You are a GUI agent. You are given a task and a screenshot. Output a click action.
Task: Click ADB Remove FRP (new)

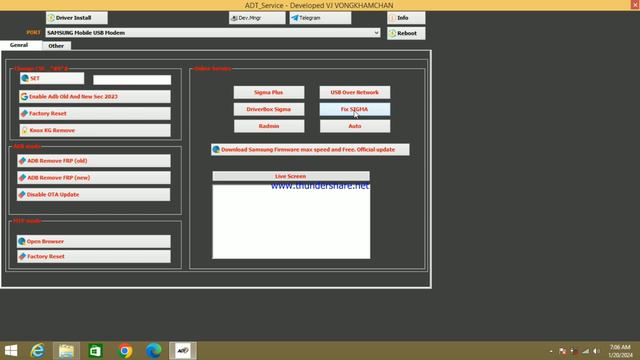pyautogui.click(x=94, y=178)
